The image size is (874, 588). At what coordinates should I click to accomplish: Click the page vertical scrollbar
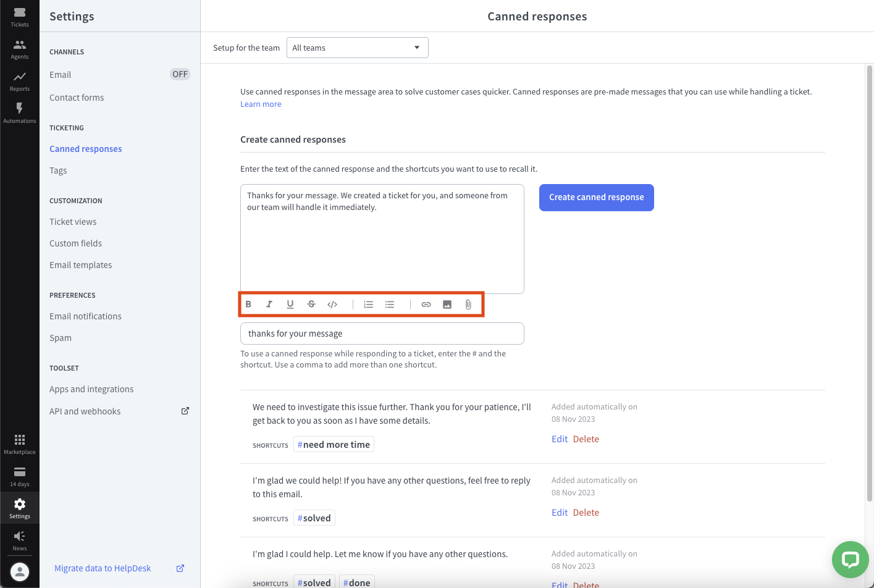tap(869, 284)
